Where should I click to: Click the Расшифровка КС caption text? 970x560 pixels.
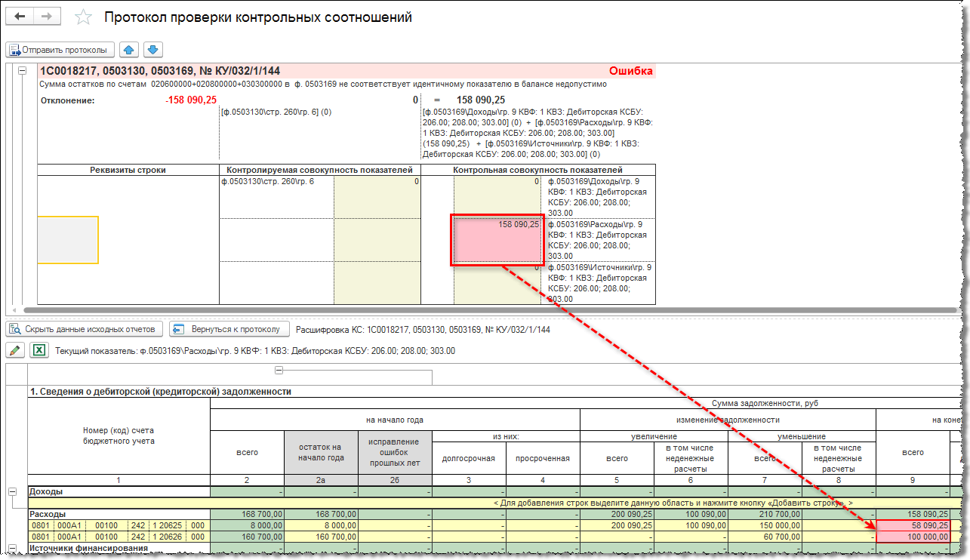pos(423,330)
